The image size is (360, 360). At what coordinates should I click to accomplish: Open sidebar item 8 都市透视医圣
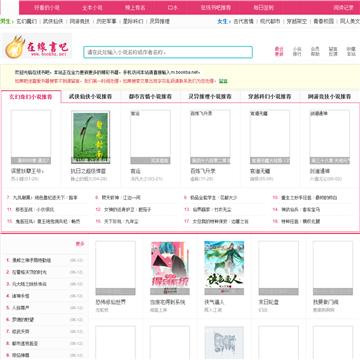click(x=25, y=343)
